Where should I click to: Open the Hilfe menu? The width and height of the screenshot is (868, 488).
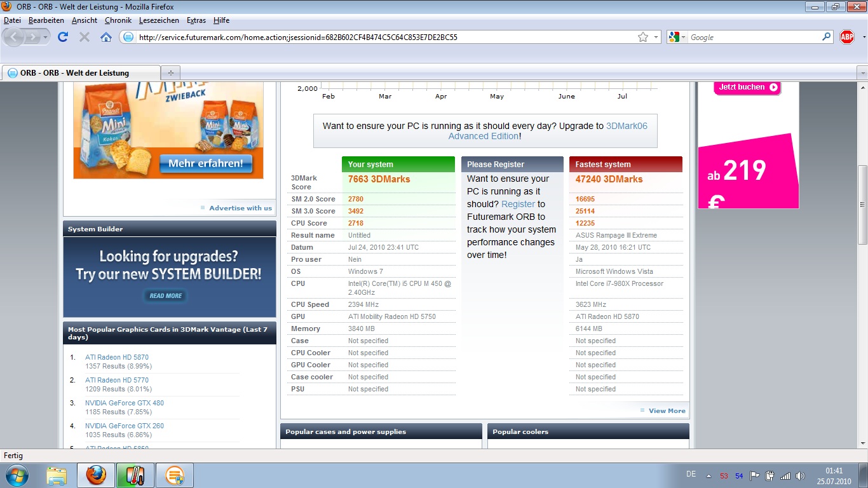(222, 20)
